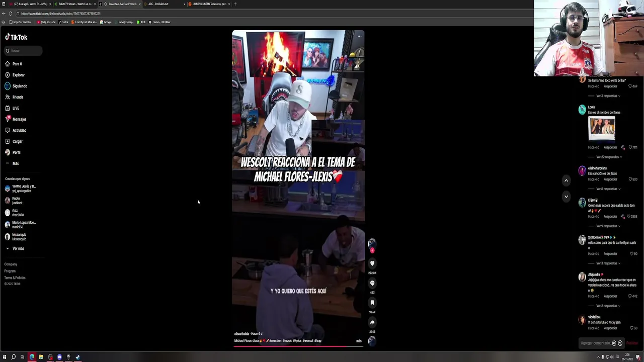Save video with bookmark icon

[x=372, y=302]
